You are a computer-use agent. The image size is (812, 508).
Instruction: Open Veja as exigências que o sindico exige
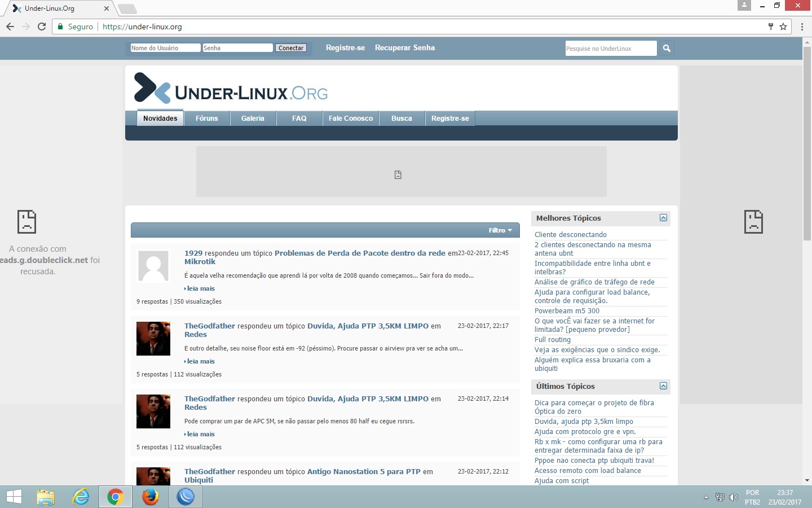coord(597,349)
